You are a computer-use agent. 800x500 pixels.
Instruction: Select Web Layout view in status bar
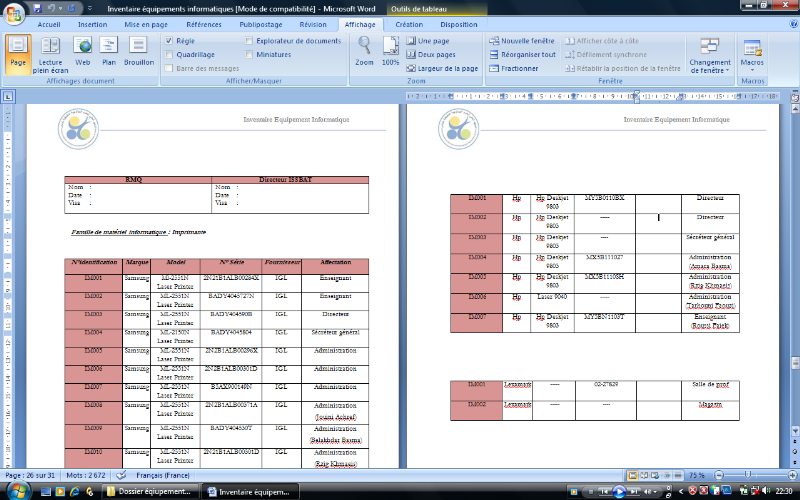pyautogui.click(x=655, y=475)
